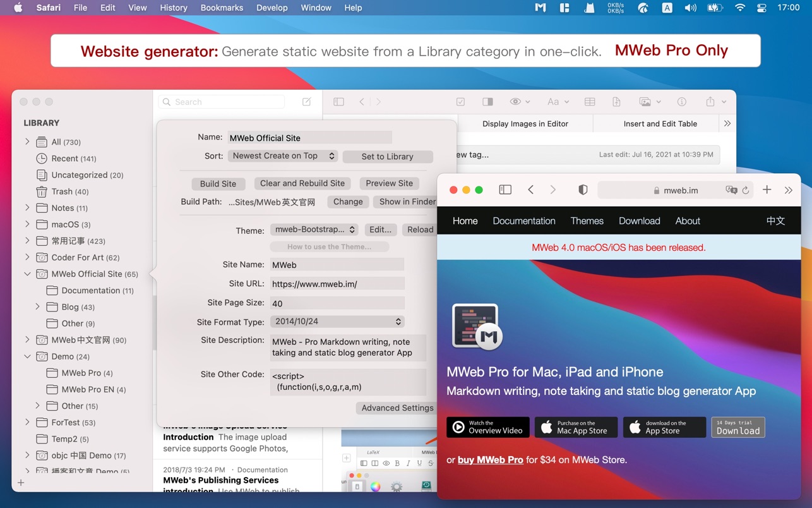Open the document info icon
The image size is (812, 508).
682,102
